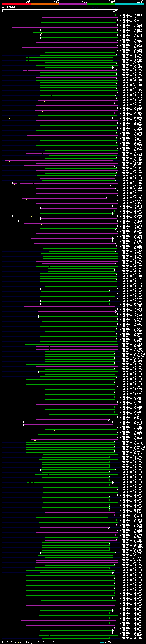Select the UniRef100_B4NJP8 entry
The width and height of the screenshot is (146, 644).
[131, 273]
